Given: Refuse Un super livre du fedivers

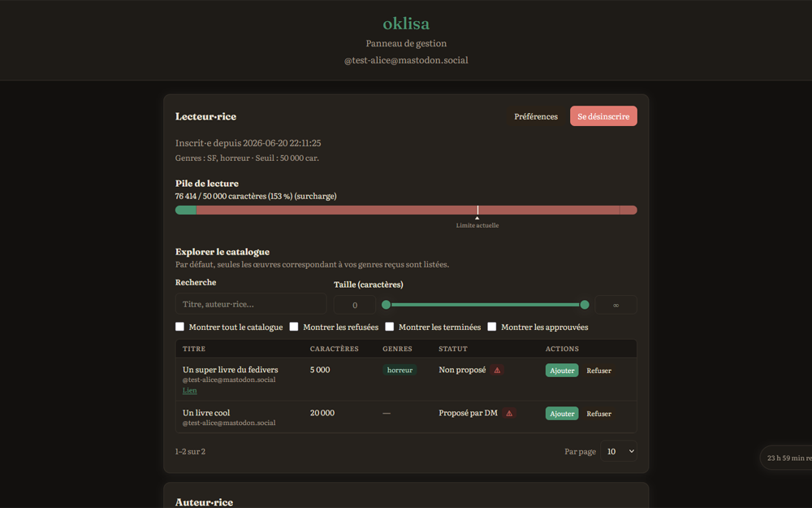Looking at the screenshot, I should tap(598, 371).
